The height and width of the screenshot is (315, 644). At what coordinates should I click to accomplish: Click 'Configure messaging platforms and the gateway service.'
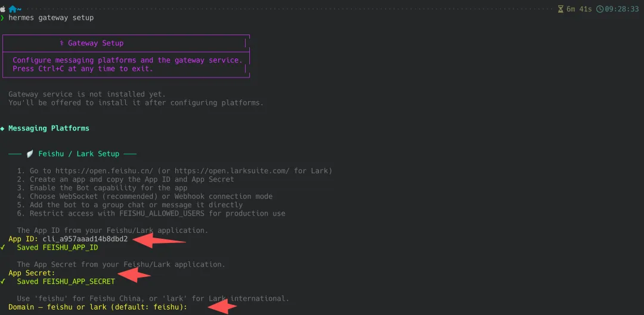128,60
